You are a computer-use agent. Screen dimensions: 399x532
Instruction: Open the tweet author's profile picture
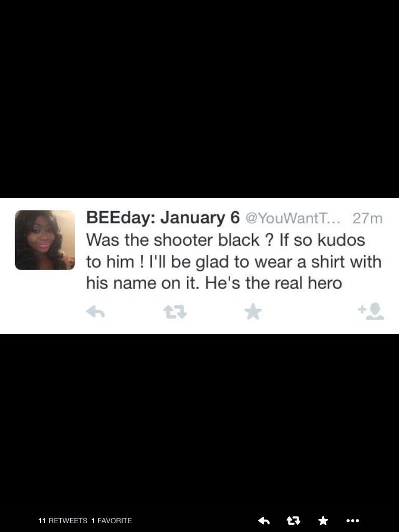point(45,240)
